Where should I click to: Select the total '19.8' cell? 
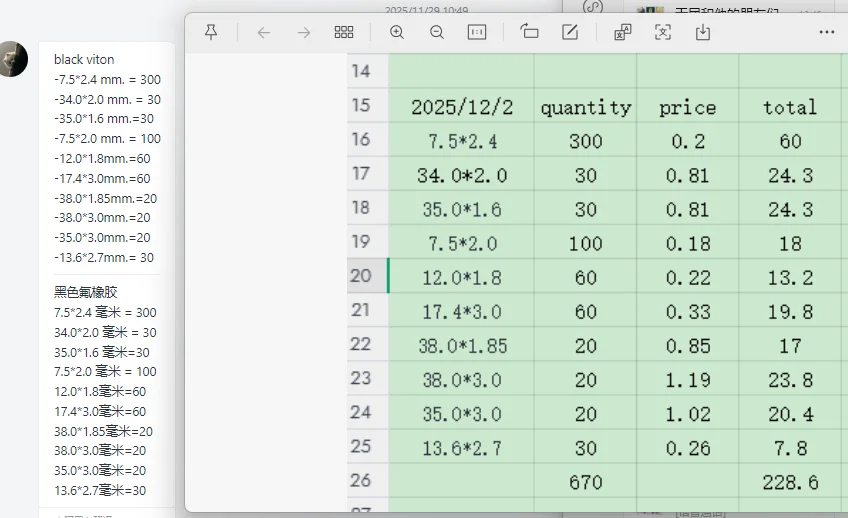(x=790, y=310)
